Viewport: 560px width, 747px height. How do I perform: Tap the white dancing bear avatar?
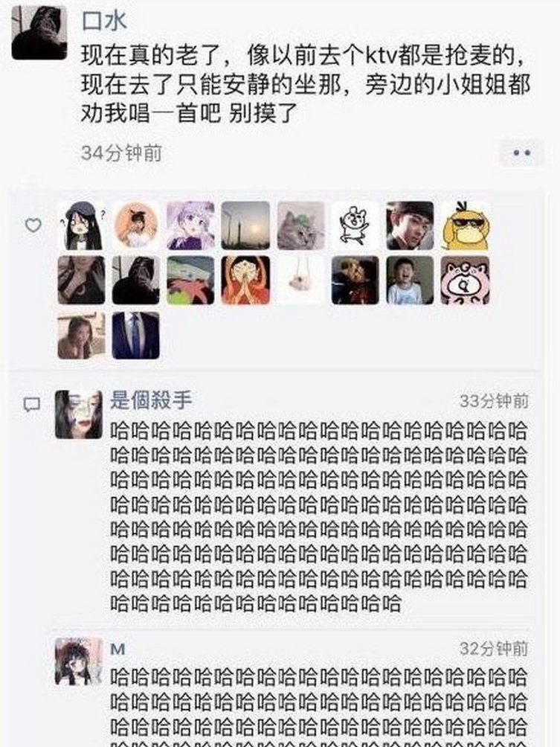pos(355,225)
